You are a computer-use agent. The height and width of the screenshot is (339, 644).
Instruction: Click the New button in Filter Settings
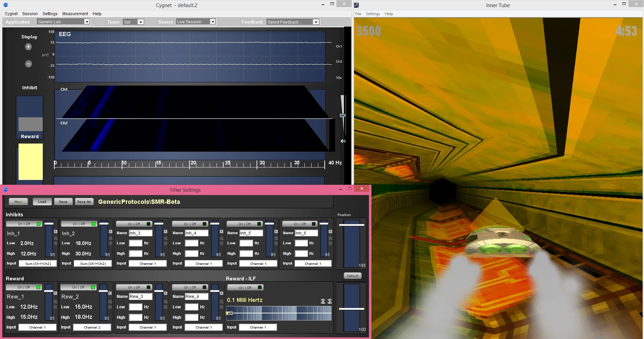pyautogui.click(x=18, y=202)
